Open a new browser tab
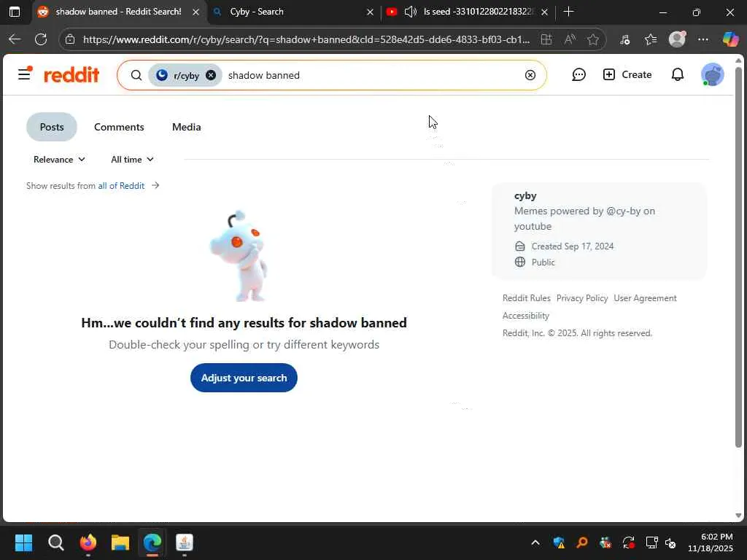Screen dimensions: 747x560 (568, 12)
